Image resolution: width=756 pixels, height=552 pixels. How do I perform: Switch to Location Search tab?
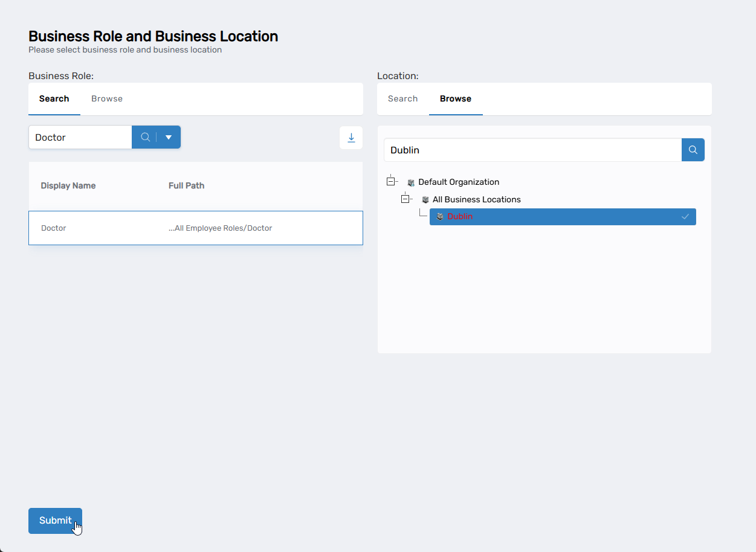[403, 98]
